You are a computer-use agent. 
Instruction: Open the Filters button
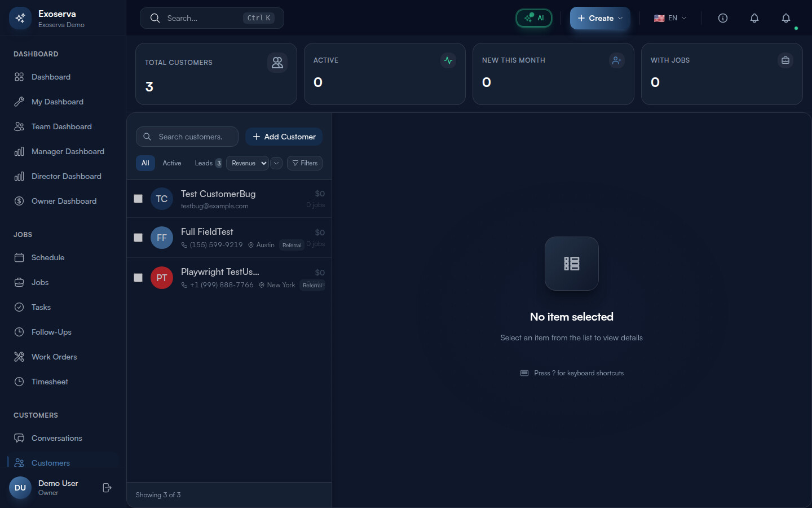pos(304,163)
